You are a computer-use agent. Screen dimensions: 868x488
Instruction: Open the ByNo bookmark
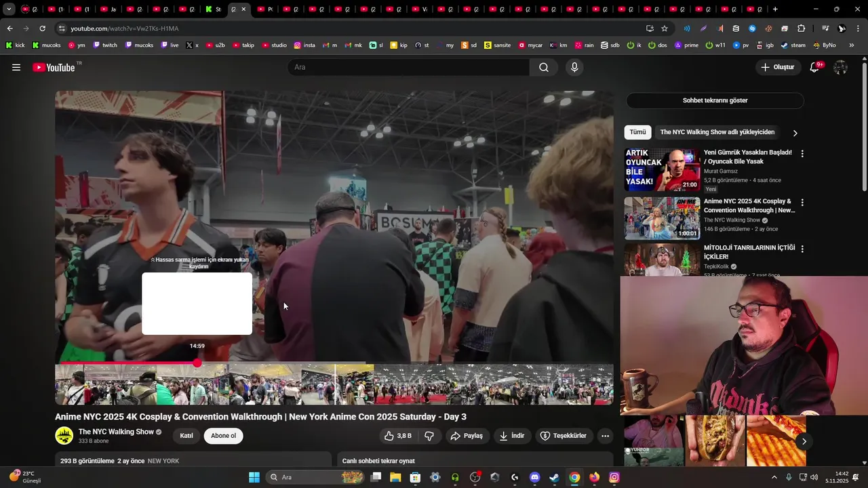click(x=824, y=45)
